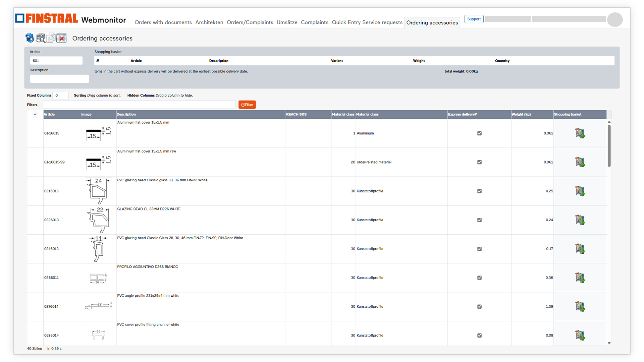Toggle express delivery checkbox for 01-16015-99

pos(479,162)
